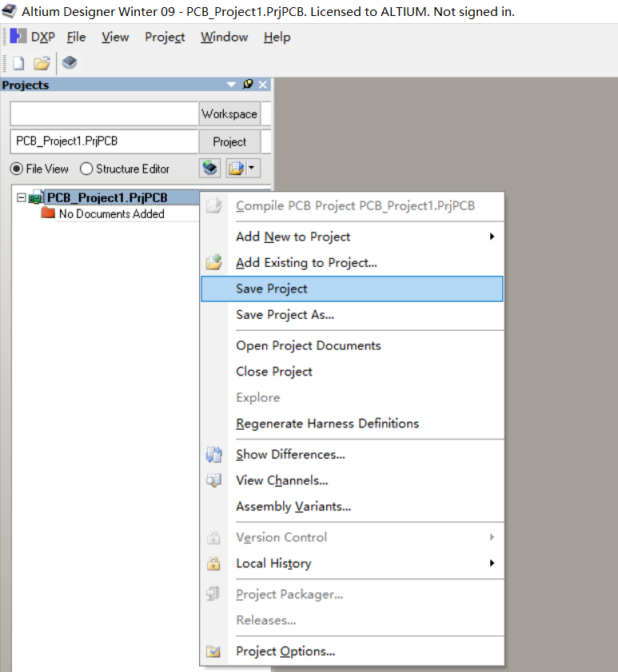Choose Project Packager
This screenshot has width=618, height=672.
click(352, 594)
